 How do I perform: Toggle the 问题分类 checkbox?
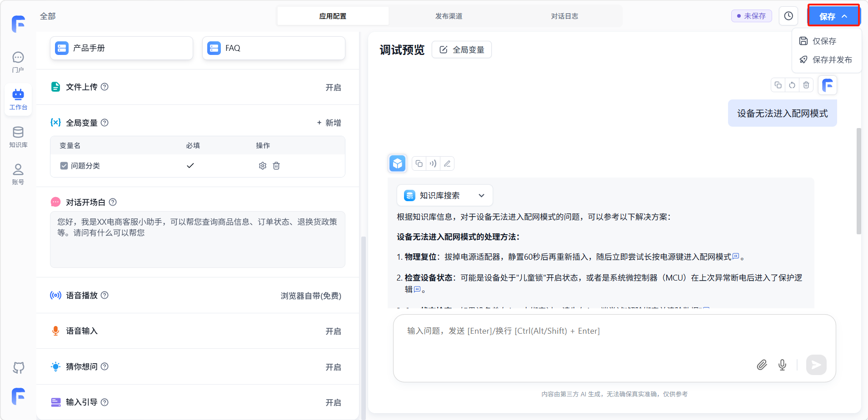tap(64, 166)
